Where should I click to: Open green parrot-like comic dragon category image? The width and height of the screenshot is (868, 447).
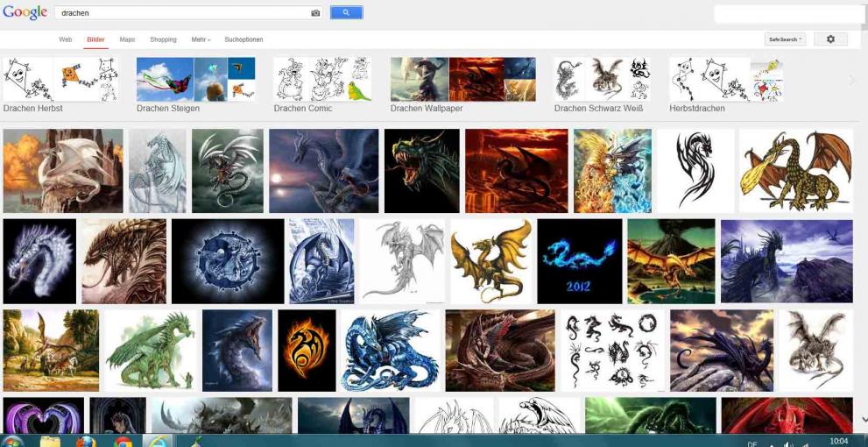point(359,91)
